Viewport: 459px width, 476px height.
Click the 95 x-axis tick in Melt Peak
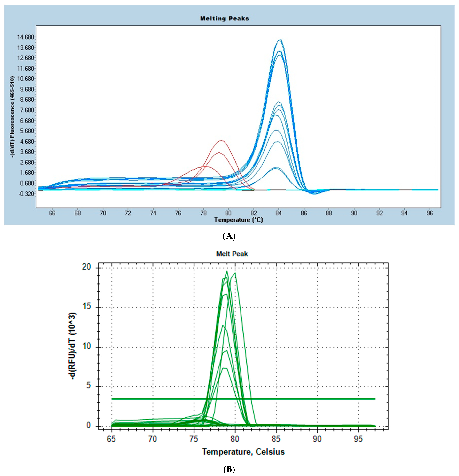point(358,439)
